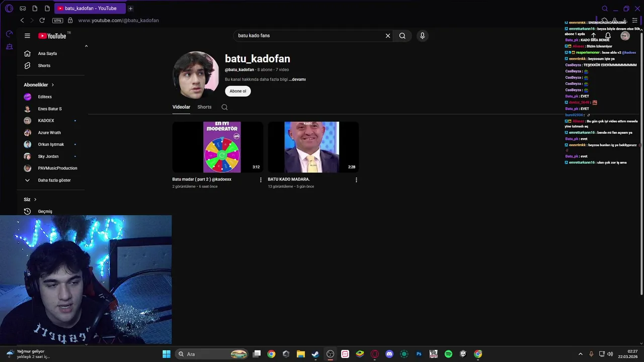Viewport: 644px width, 362px height.
Task: Open Discord from the taskbar
Action: tap(389, 354)
